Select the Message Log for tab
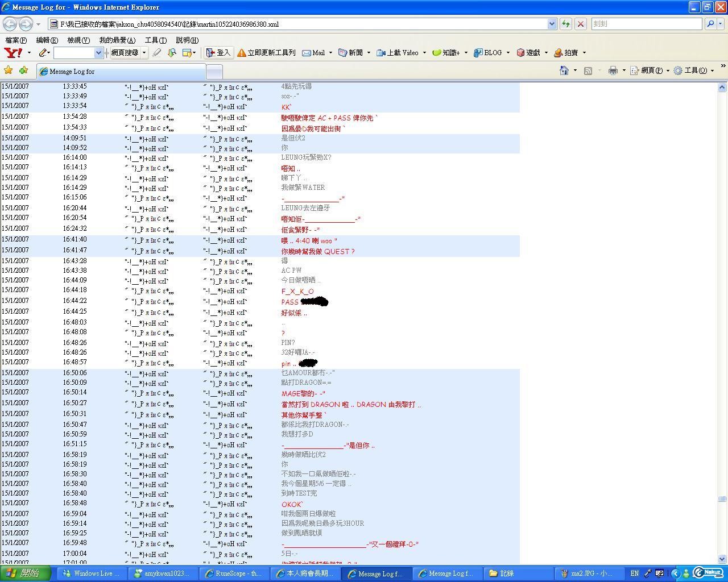 121,71
